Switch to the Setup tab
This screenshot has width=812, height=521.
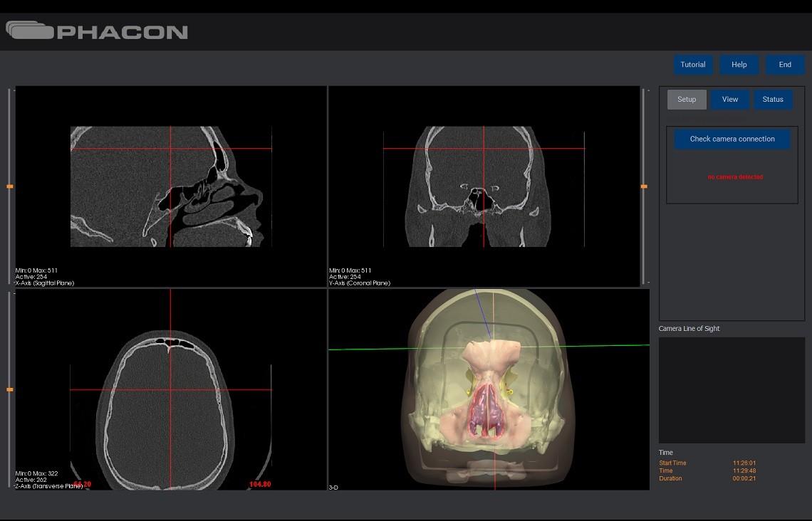(x=687, y=100)
